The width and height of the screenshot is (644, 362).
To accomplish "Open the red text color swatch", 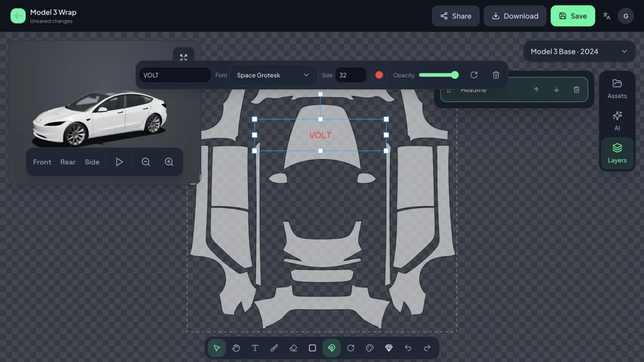I will [x=379, y=75].
